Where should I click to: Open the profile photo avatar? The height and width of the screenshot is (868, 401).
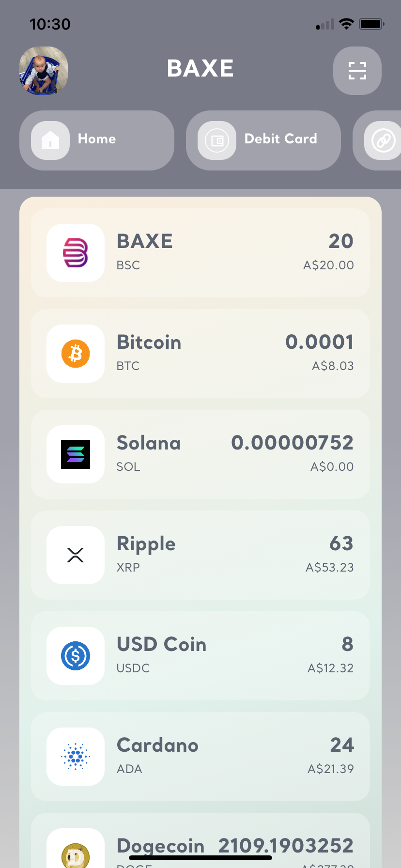pyautogui.click(x=44, y=71)
